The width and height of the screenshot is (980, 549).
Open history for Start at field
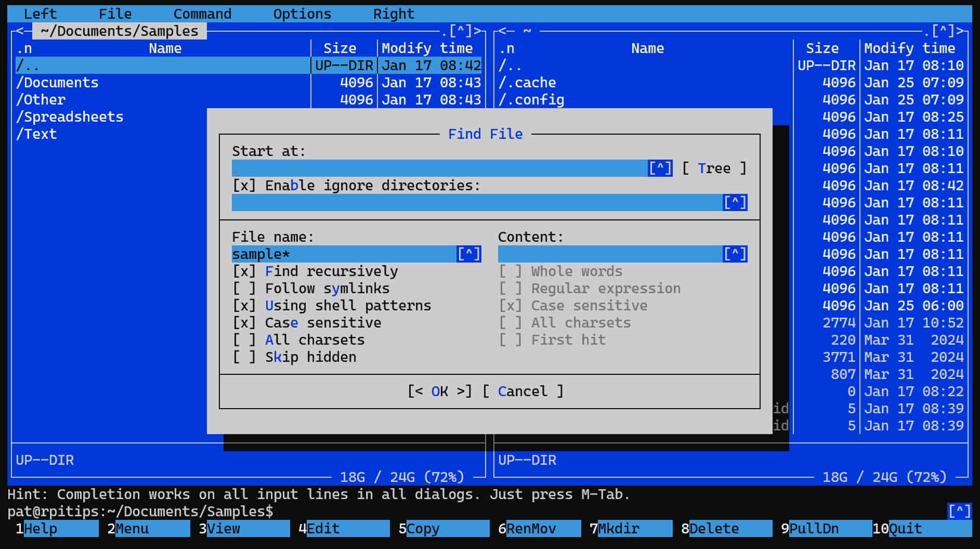pos(659,168)
